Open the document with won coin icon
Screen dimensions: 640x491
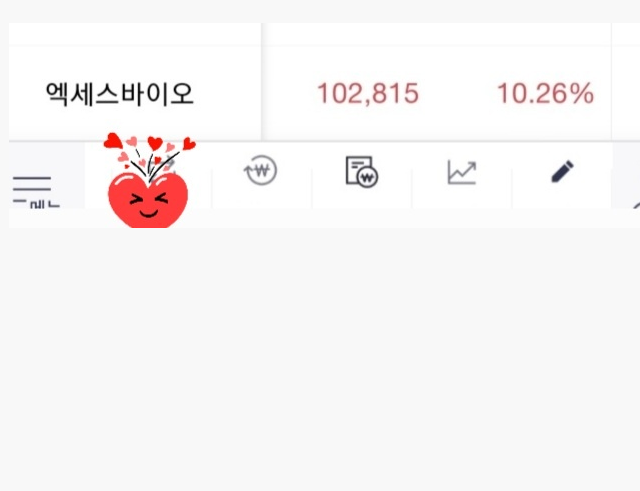[x=362, y=172]
